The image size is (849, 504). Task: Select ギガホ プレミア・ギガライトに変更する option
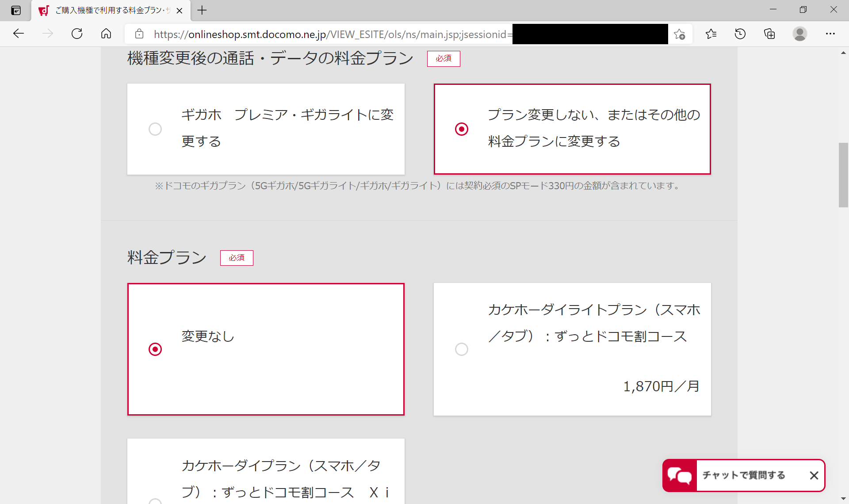(155, 129)
